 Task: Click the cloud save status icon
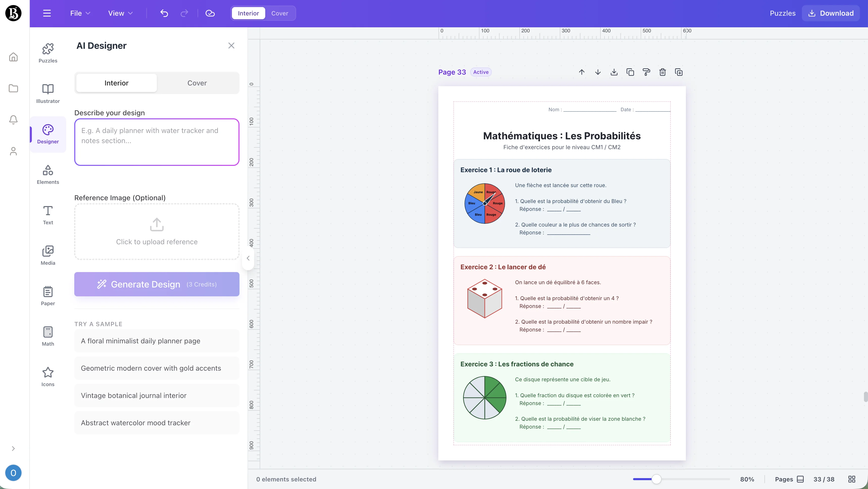click(210, 13)
